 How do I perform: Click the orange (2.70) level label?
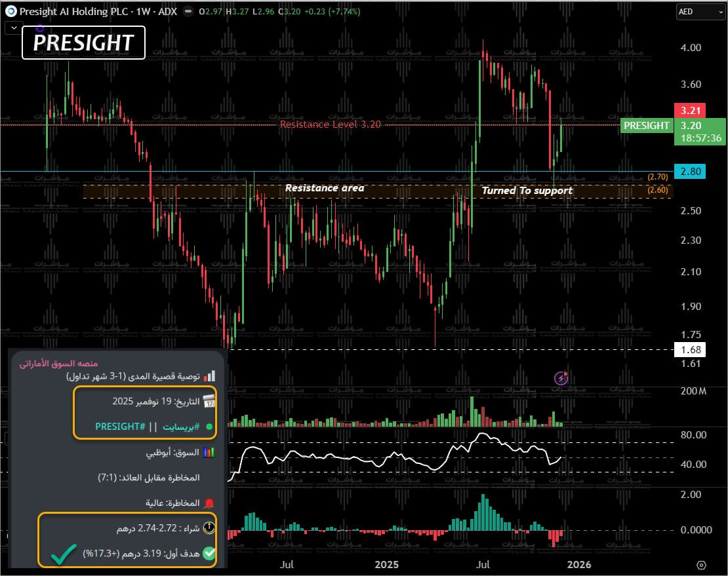coord(658,177)
